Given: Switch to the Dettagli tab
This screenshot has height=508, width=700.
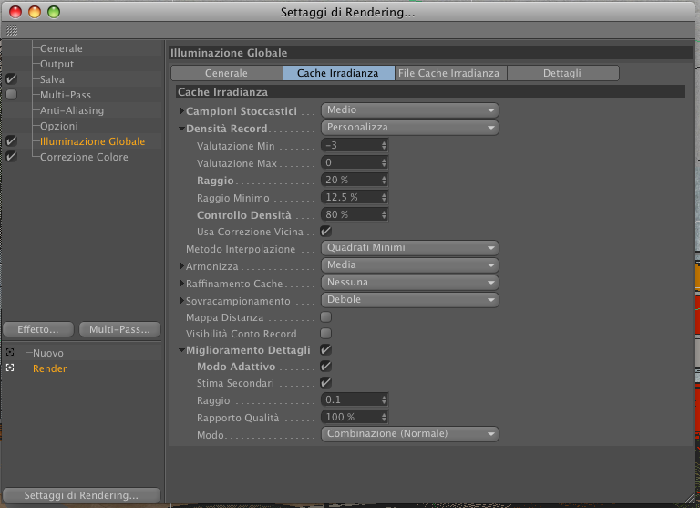Looking at the screenshot, I should coord(563,73).
